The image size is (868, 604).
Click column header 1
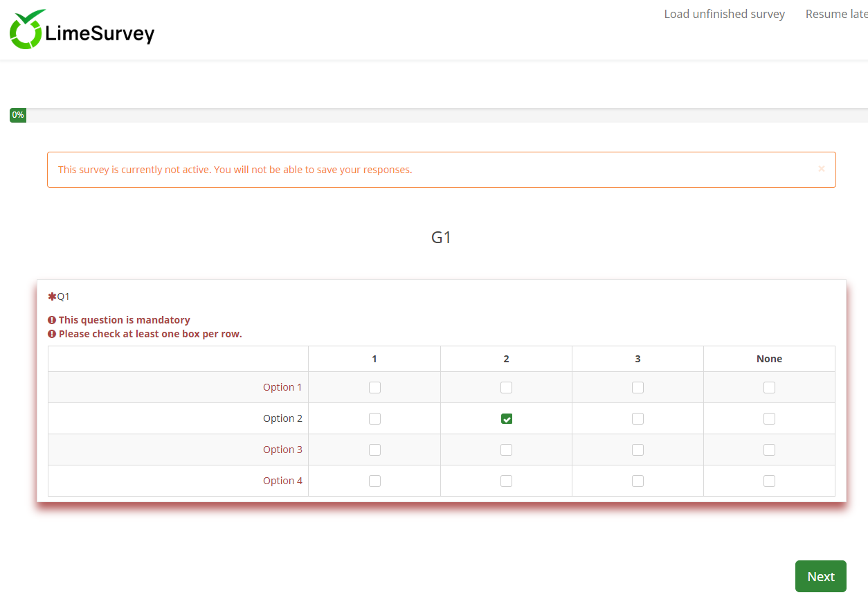pyautogui.click(x=374, y=359)
